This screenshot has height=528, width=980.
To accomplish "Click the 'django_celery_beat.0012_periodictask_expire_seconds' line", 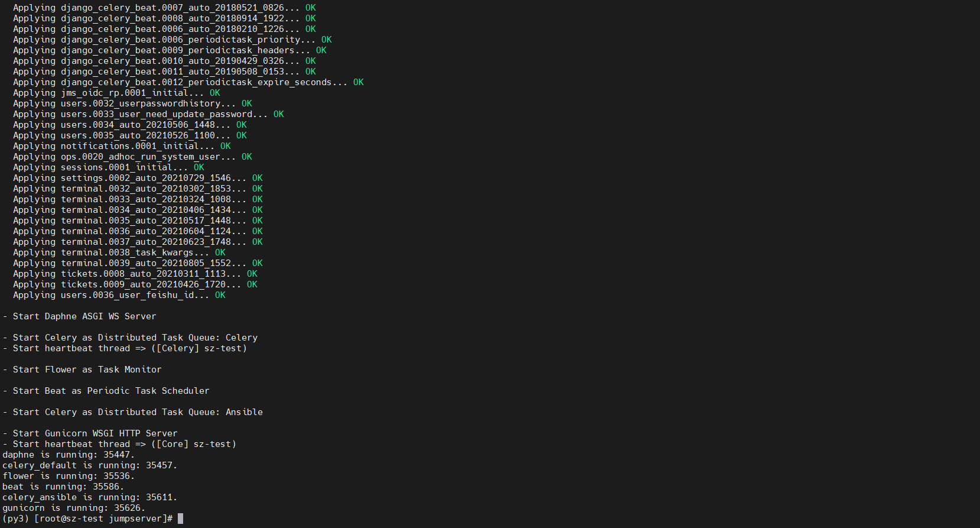I will pyautogui.click(x=188, y=82).
